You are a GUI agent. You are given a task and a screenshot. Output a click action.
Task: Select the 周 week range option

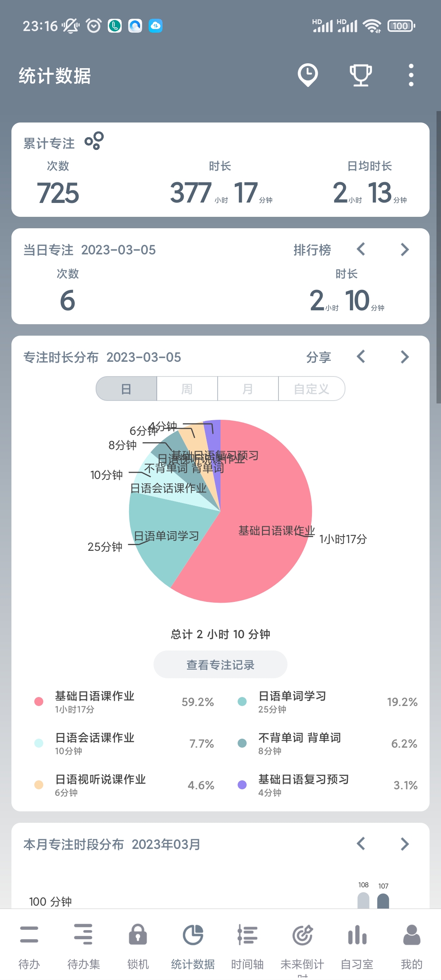pos(187,389)
